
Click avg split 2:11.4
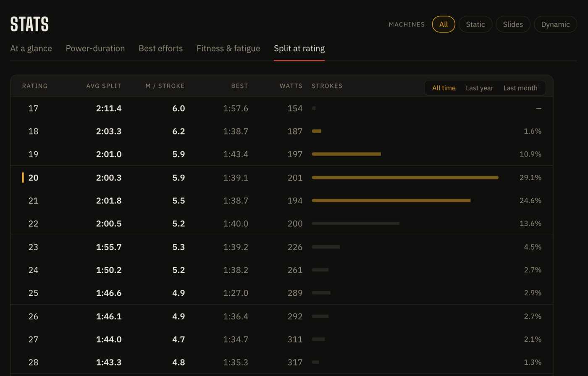point(109,108)
